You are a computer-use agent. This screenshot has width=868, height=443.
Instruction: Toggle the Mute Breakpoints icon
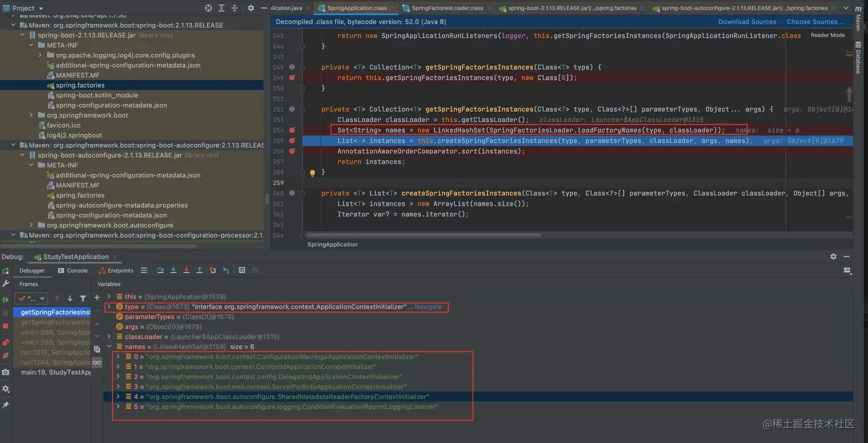point(6,356)
